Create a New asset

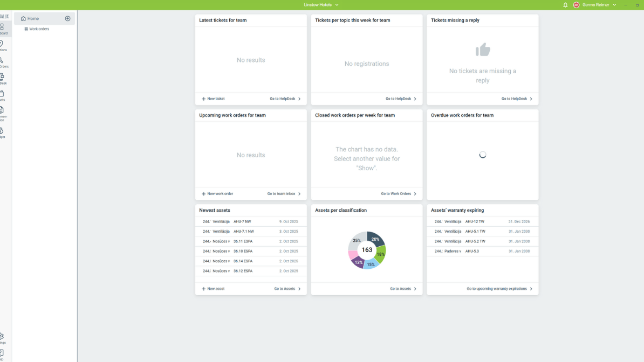coord(213,289)
